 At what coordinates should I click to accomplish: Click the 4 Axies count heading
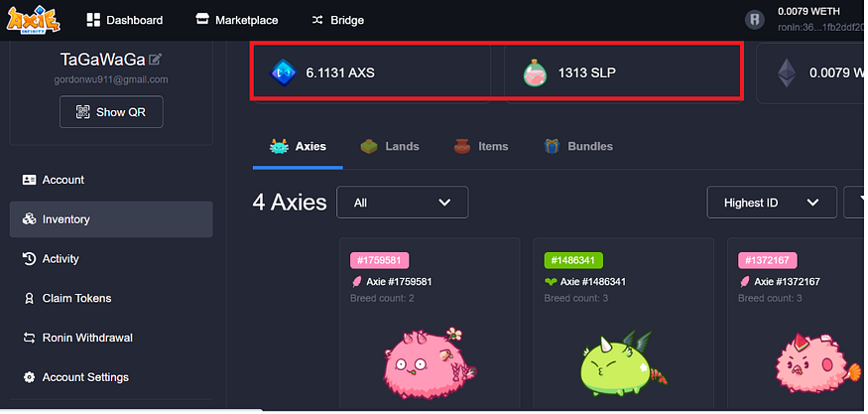[x=290, y=203]
